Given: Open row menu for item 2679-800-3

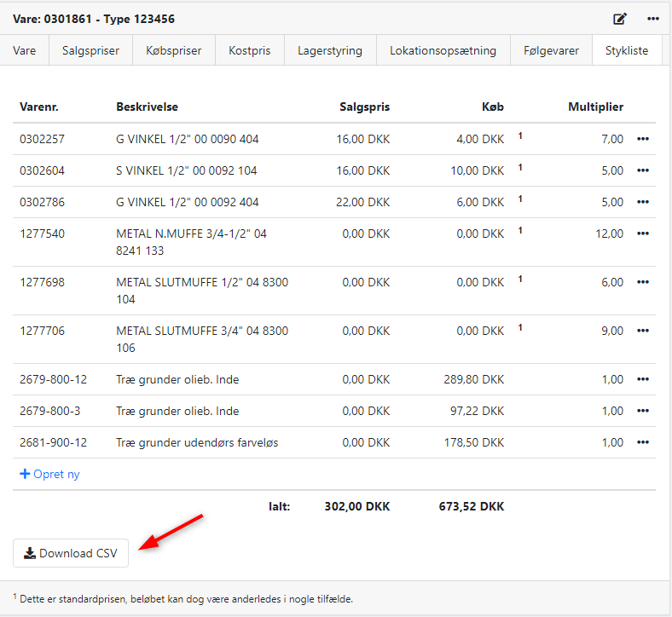Looking at the screenshot, I should [x=643, y=411].
